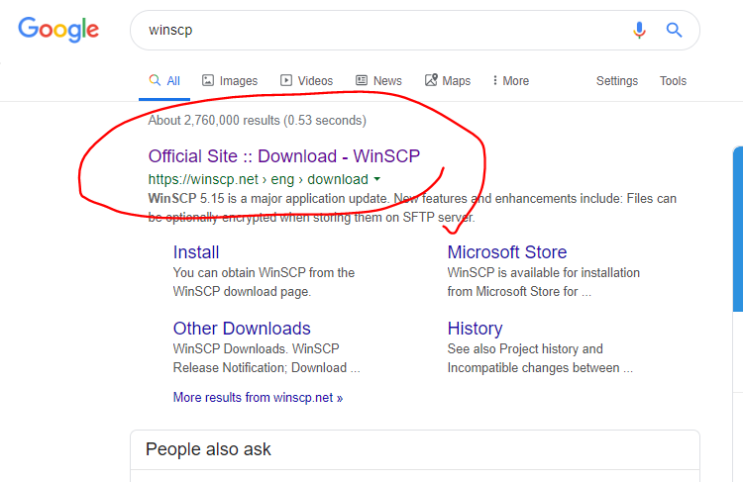Open the Other Downloads sitelink
This screenshot has width=743, height=482.
click(242, 328)
